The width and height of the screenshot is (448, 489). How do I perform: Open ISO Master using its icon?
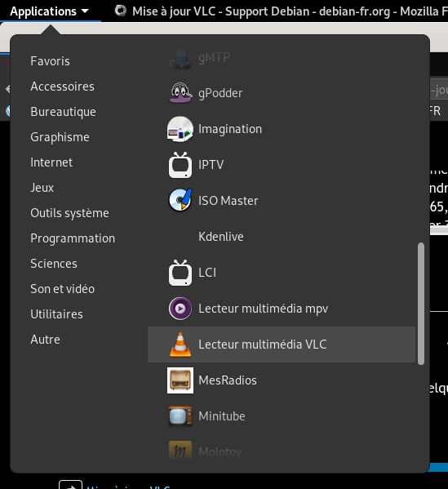coord(180,201)
